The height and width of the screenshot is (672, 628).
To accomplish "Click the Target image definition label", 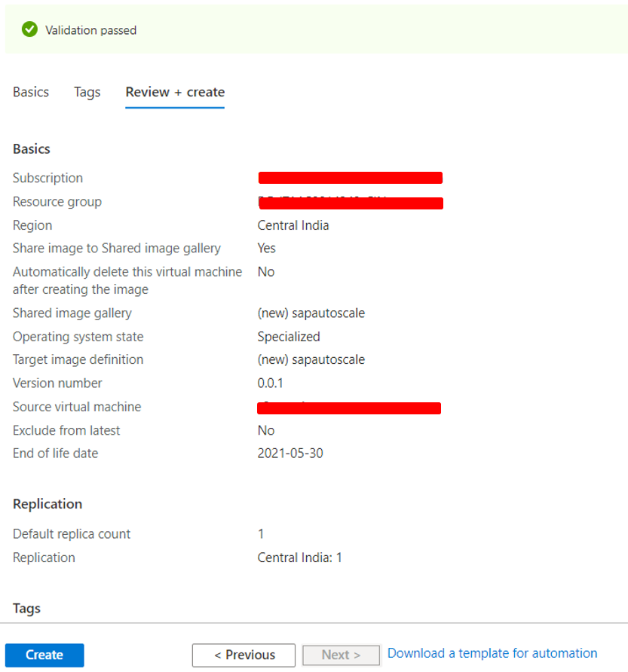I will click(x=78, y=359).
